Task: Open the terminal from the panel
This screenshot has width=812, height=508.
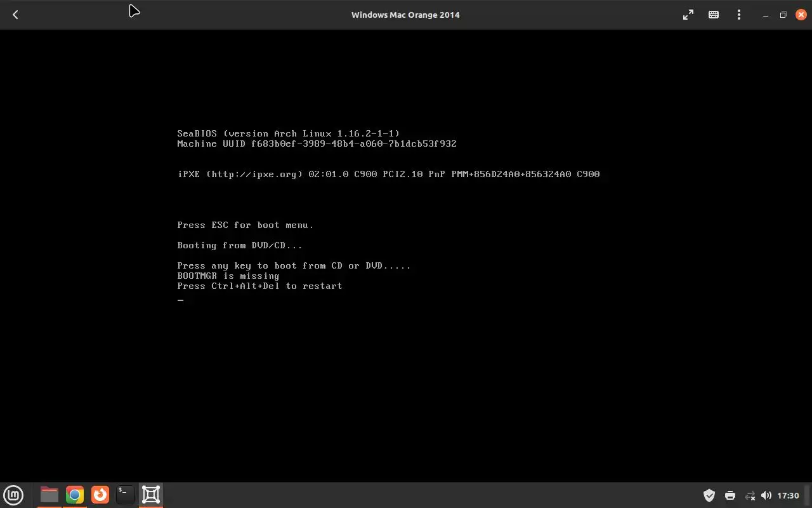Action: pos(126,495)
